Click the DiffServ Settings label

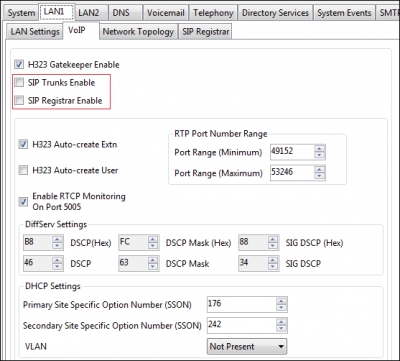[56, 224]
